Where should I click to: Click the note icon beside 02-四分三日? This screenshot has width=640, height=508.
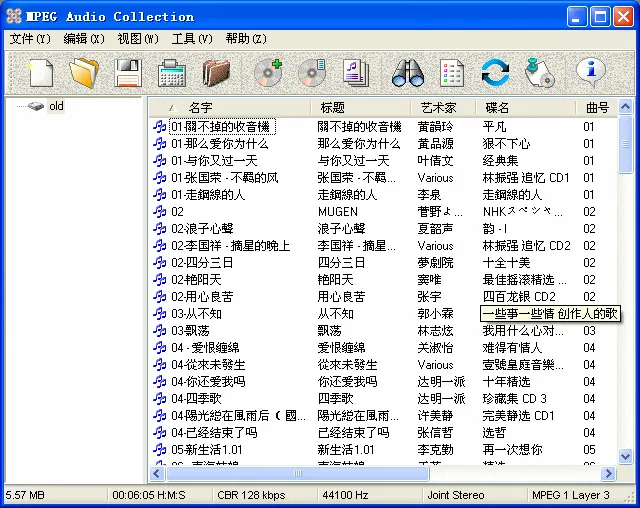tap(159, 262)
